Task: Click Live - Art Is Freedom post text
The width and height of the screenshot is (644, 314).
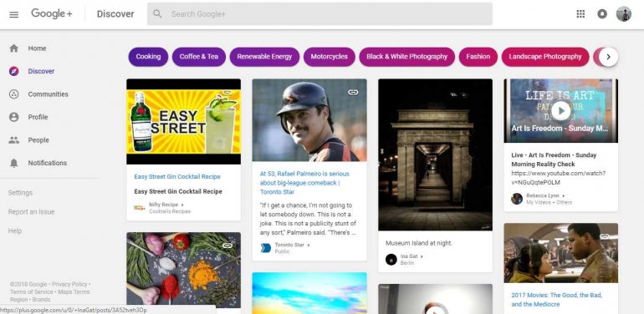Action: tap(554, 160)
